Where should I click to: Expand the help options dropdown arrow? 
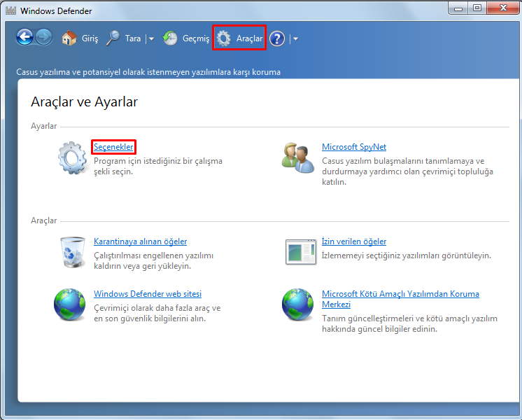(x=295, y=39)
